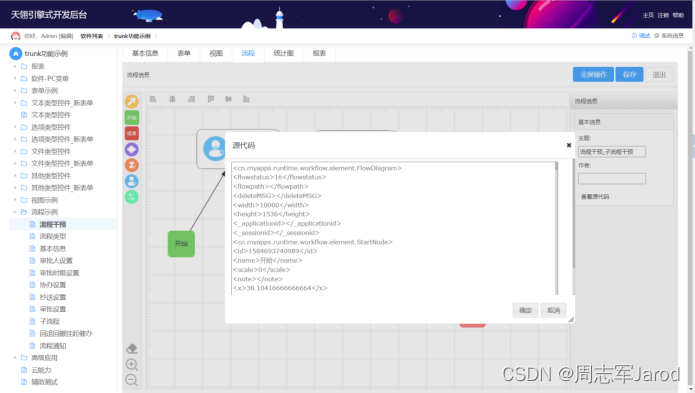This screenshot has width=695, height=393.
Task: Open 系统信息 at top right
Action: click(x=669, y=36)
